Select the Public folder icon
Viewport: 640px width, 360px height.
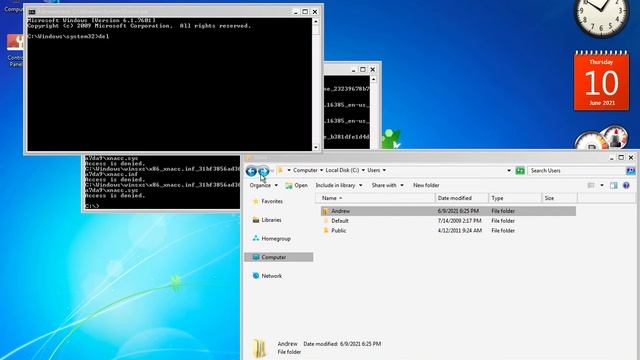(325, 231)
